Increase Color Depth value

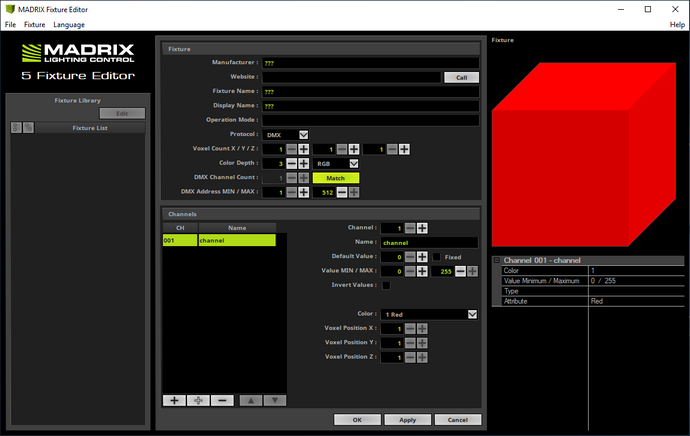pos(304,164)
